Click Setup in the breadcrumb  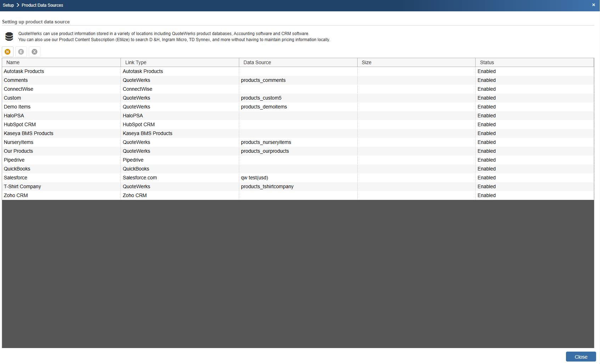[x=9, y=5]
